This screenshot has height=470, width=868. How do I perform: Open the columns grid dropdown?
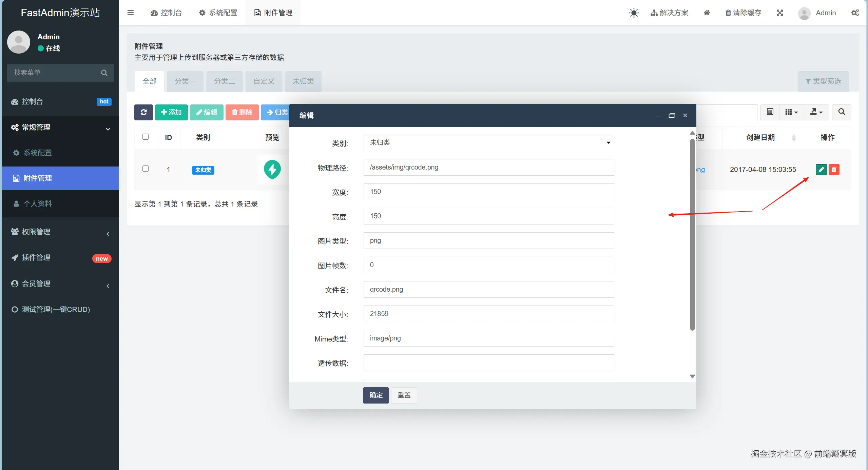[x=791, y=112]
